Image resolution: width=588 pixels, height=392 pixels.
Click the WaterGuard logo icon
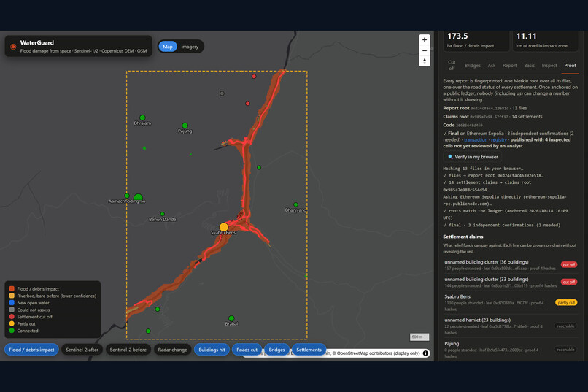(13, 47)
